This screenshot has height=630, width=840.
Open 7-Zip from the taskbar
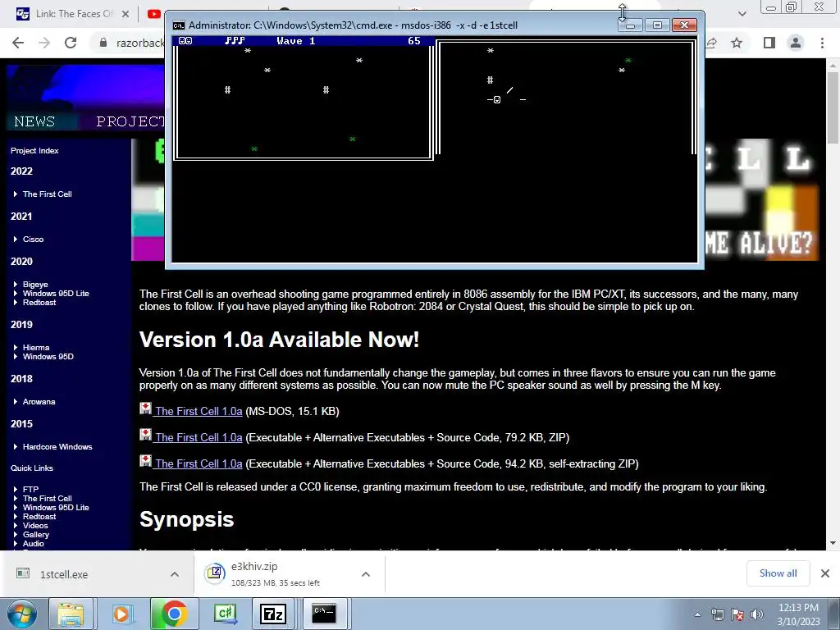click(273, 614)
